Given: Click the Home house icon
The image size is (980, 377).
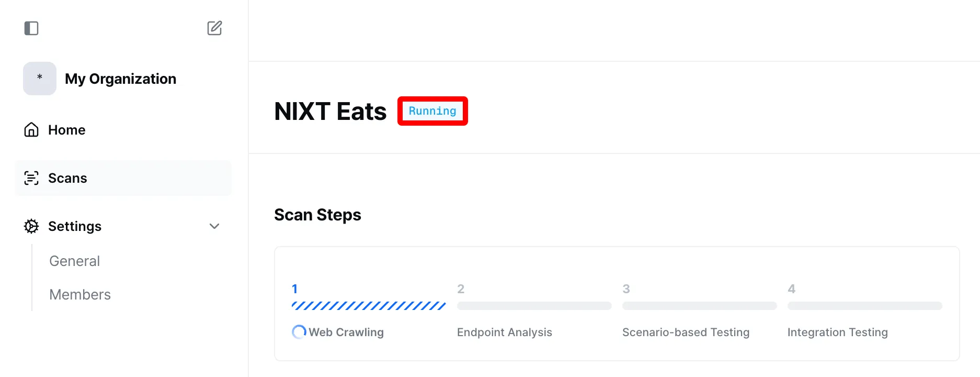Looking at the screenshot, I should 31,130.
